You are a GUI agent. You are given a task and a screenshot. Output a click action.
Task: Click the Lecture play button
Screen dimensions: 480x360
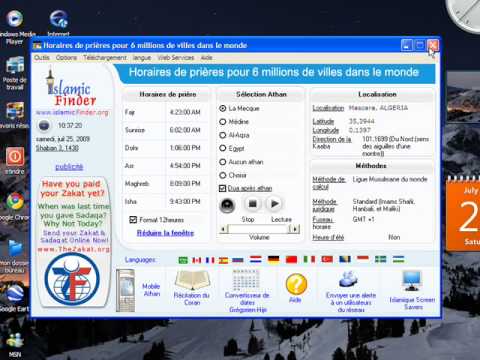coord(274,204)
